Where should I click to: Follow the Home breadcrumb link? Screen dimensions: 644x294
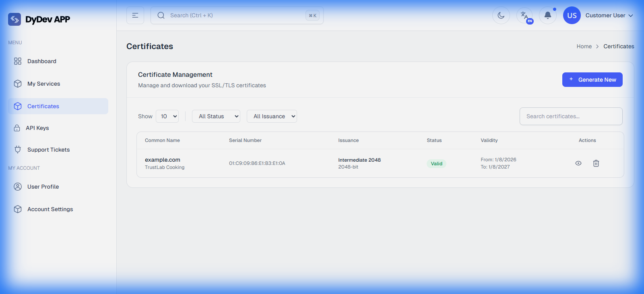(x=584, y=46)
